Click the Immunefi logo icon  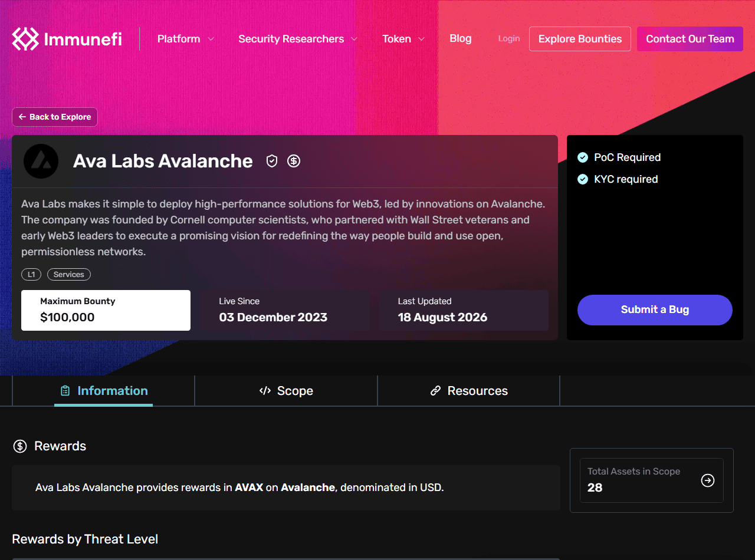point(25,39)
